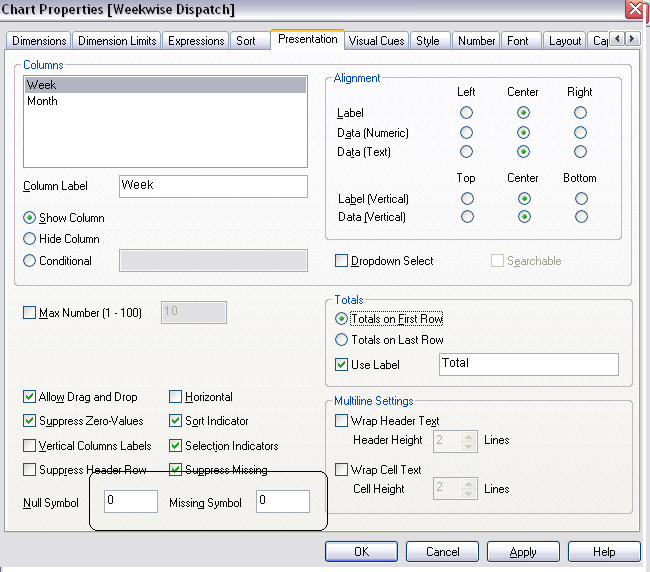Select Month in the Columns list
The image size is (650, 572).
(43, 101)
